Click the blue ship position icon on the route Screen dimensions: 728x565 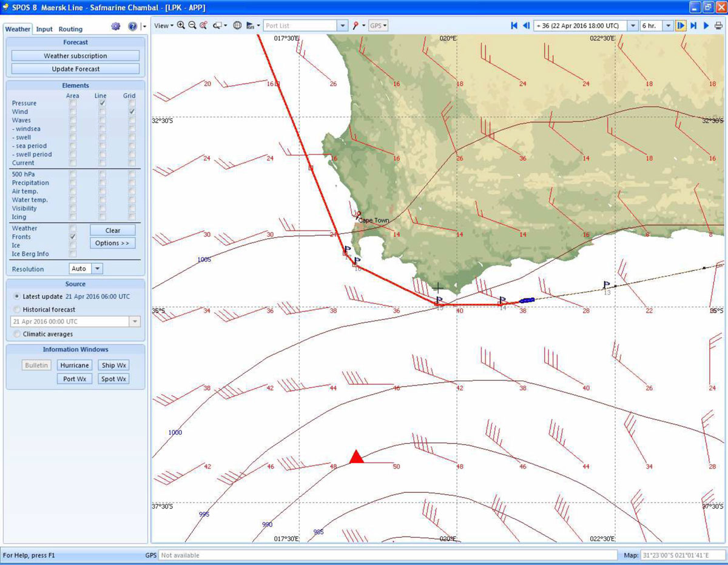point(527,299)
